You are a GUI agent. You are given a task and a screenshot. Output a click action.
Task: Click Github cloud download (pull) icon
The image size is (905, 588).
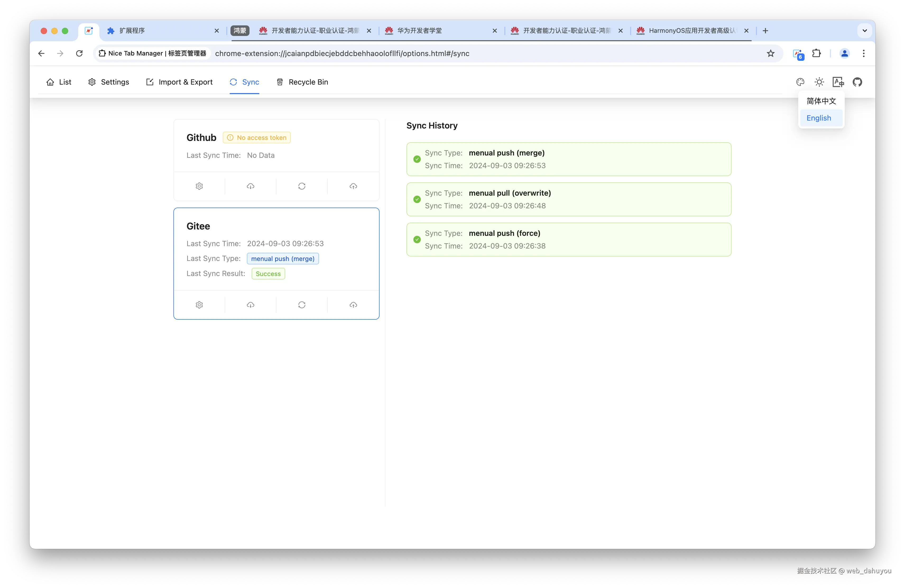pyautogui.click(x=250, y=186)
